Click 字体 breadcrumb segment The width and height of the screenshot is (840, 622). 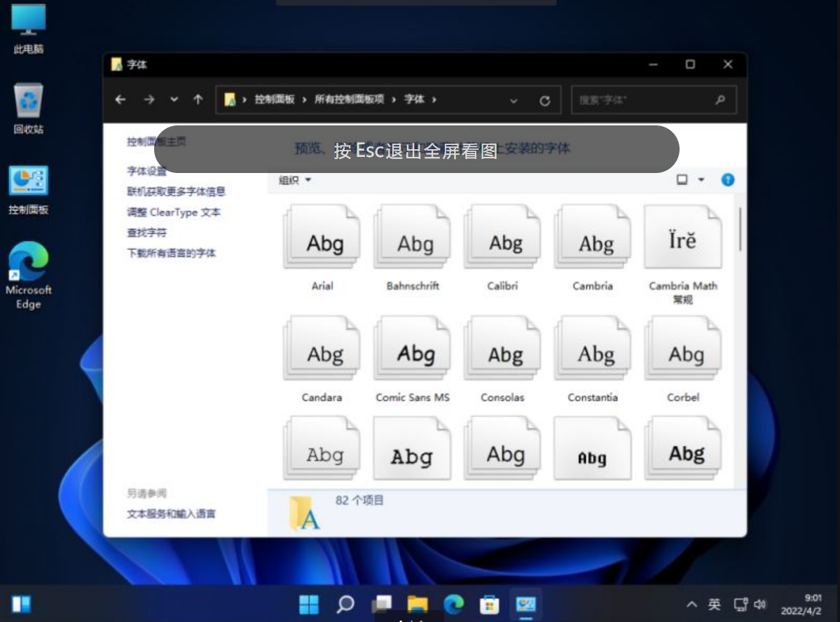click(x=414, y=99)
